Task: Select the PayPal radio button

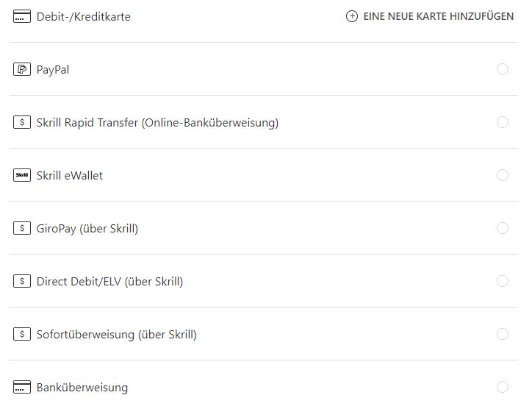Action: pyautogui.click(x=503, y=69)
